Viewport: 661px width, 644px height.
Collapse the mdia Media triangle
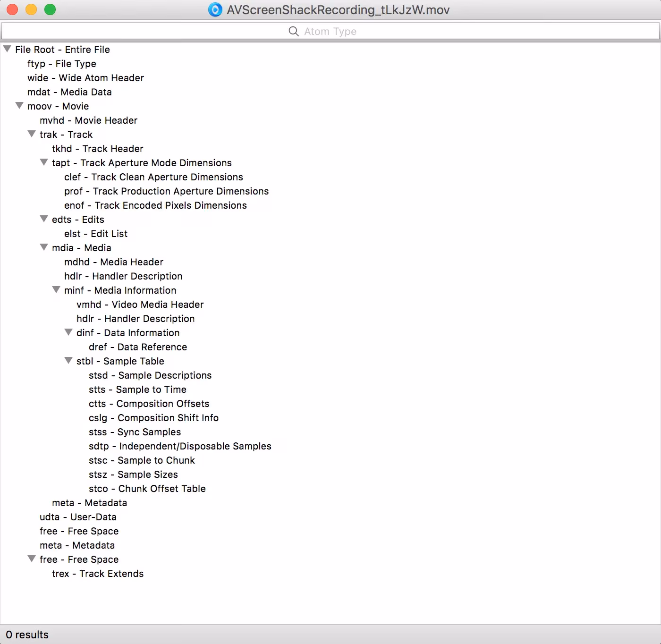(44, 247)
